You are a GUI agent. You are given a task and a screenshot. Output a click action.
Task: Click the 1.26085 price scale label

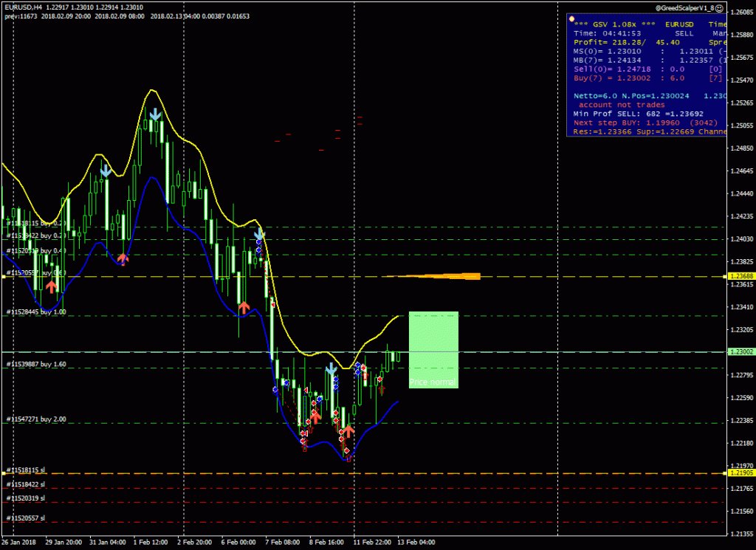click(x=741, y=12)
